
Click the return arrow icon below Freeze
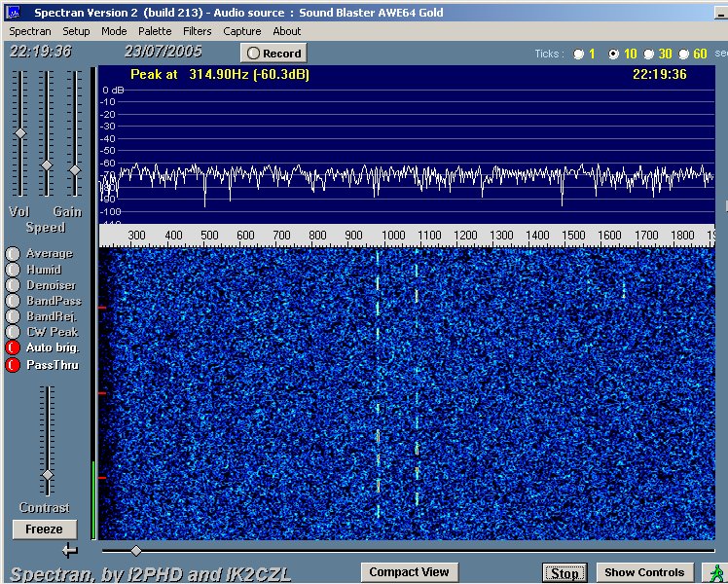point(69,551)
